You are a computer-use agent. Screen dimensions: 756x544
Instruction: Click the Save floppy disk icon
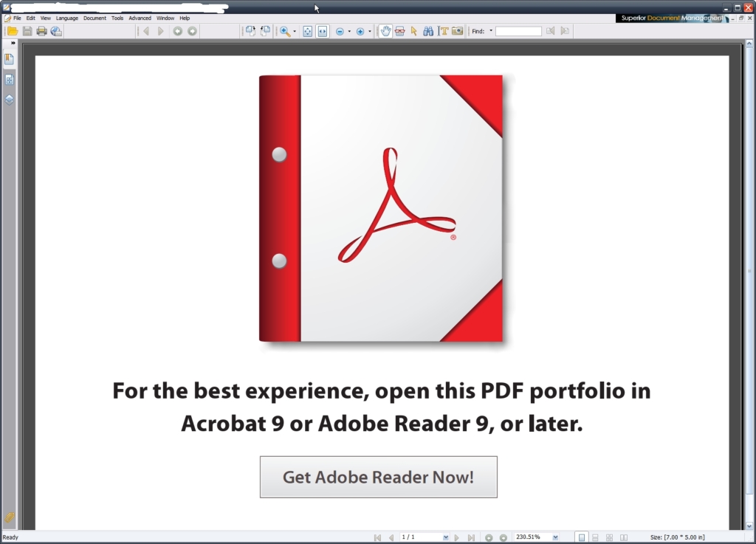pyautogui.click(x=27, y=31)
